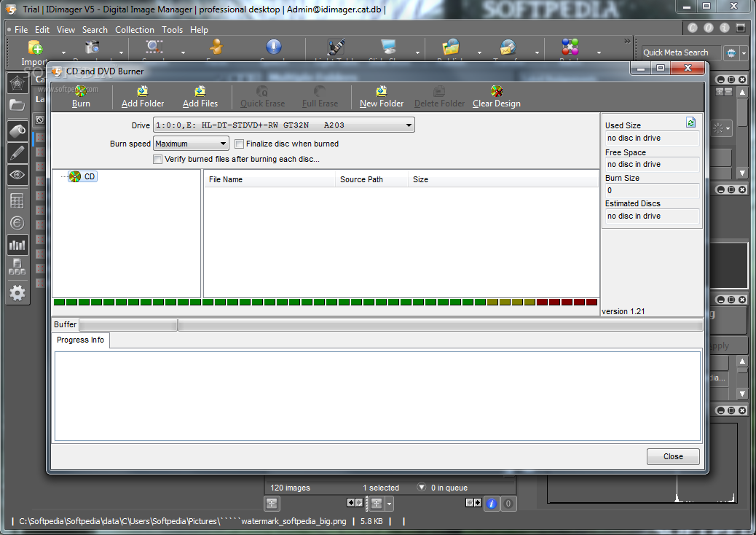The height and width of the screenshot is (535, 756).
Task: Expand the queue round arrow indicator
Action: coord(422,487)
